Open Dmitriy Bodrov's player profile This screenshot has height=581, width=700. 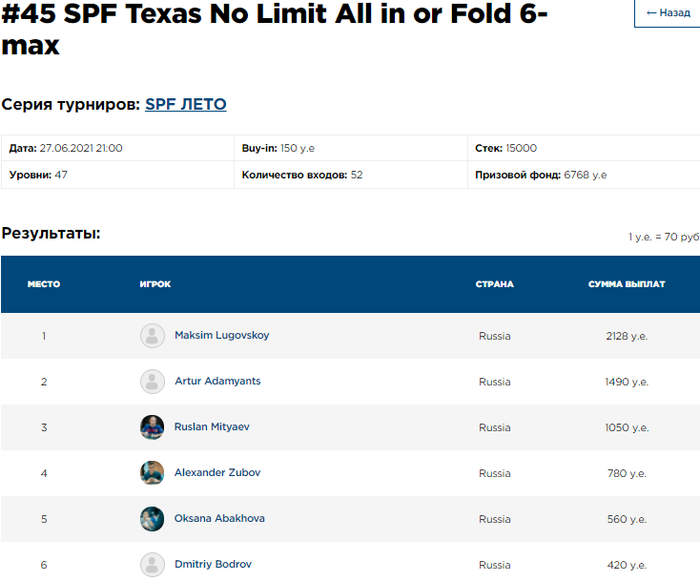click(x=213, y=564)
